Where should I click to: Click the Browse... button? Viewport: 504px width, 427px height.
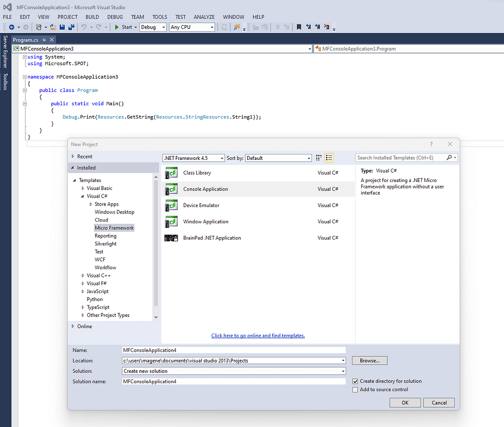[369, 361]
